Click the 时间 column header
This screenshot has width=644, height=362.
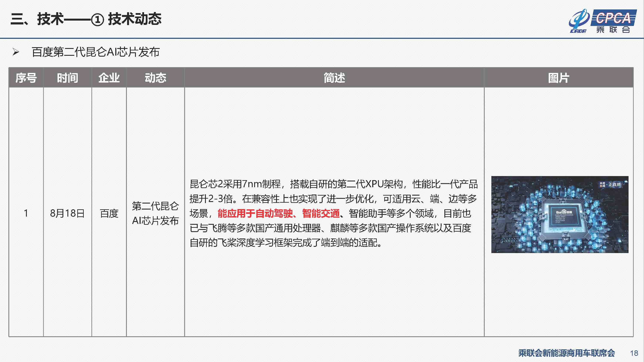coord(67,78)
